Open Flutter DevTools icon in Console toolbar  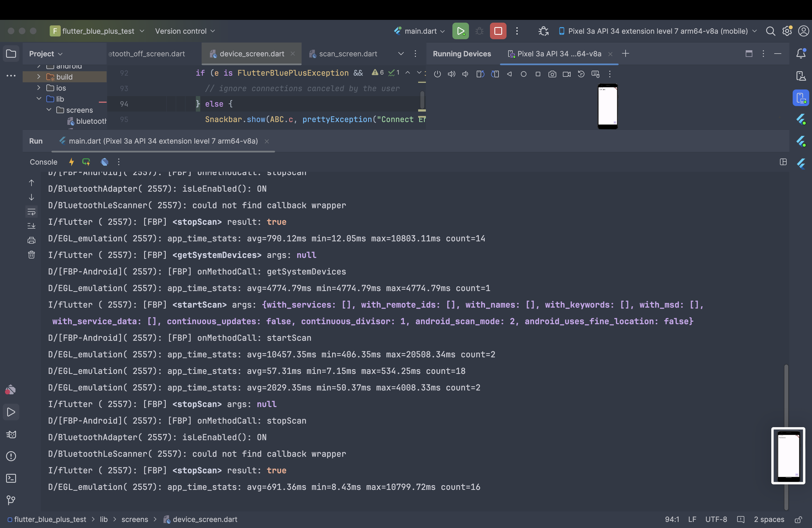(x=105, y=162)
